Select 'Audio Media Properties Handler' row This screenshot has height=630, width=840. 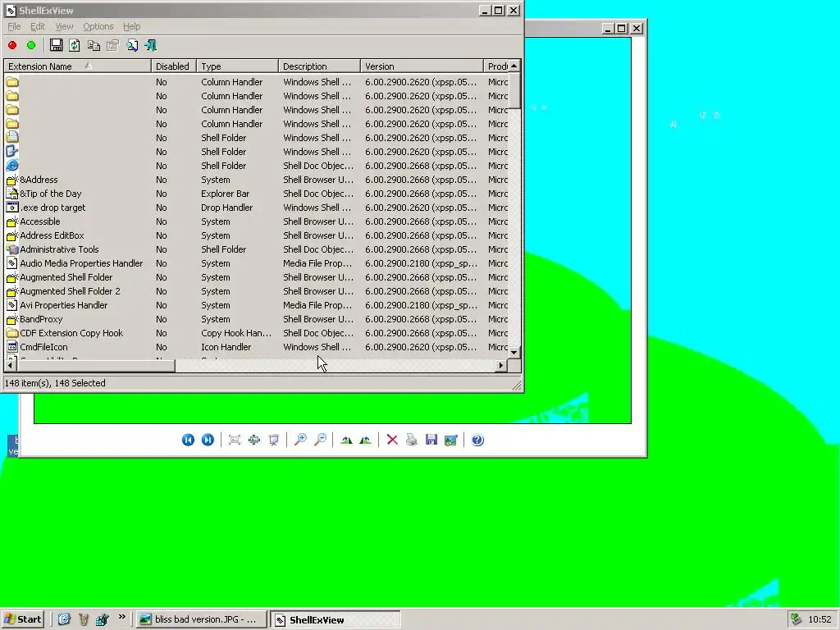pyautogui.click(x=256, y=263)
